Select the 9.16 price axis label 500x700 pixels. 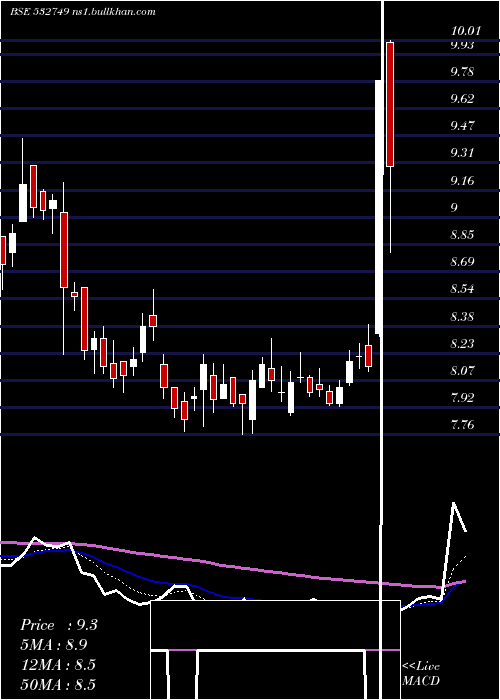462,180
